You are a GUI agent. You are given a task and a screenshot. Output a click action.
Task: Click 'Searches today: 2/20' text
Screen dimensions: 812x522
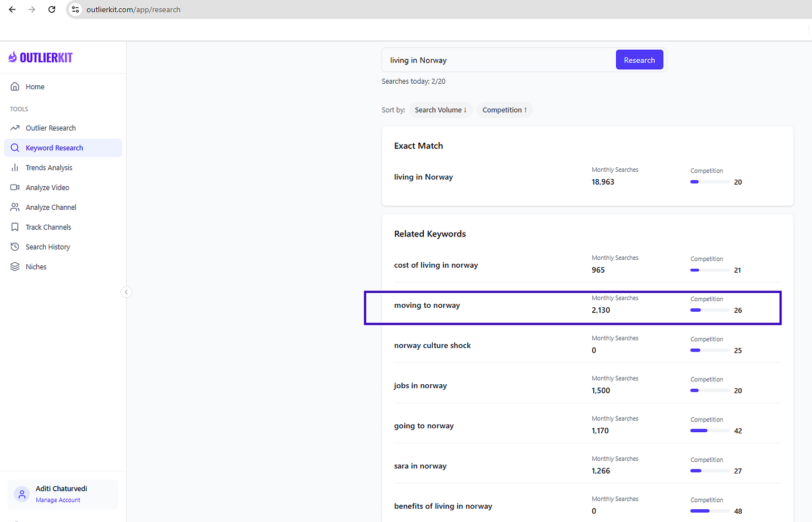pyautogui.click(x=413, y=81)
